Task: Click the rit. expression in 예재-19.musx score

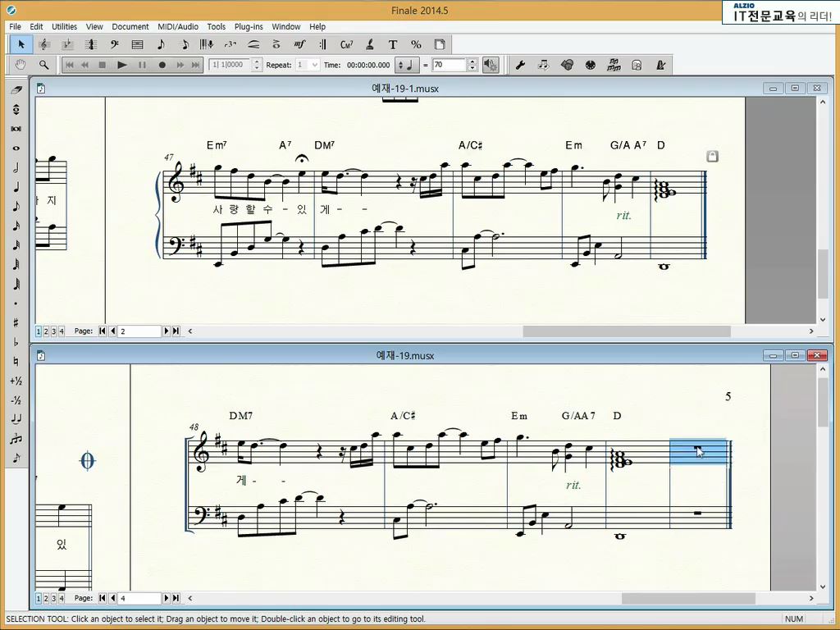Action: click(573, 486)
